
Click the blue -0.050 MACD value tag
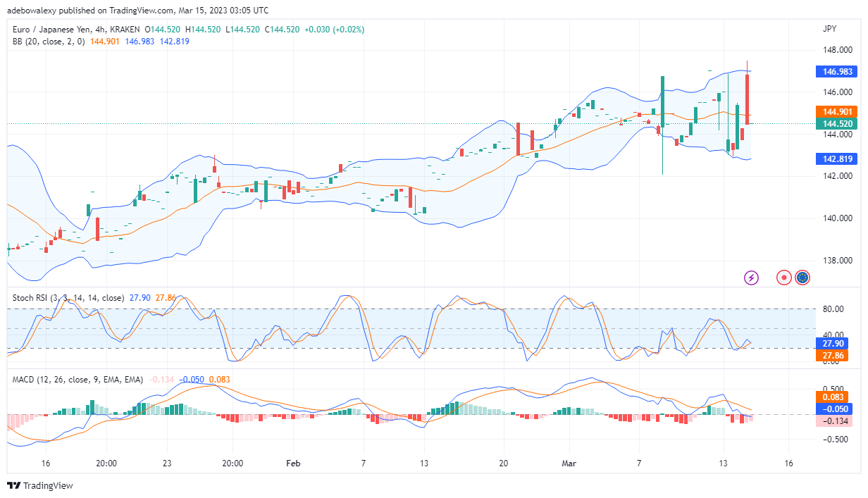tap(834, 409)
